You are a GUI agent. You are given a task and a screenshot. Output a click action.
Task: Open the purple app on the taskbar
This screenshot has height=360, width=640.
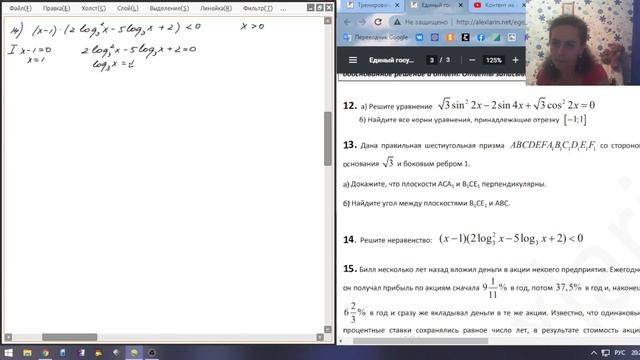[x=81, y=353]
